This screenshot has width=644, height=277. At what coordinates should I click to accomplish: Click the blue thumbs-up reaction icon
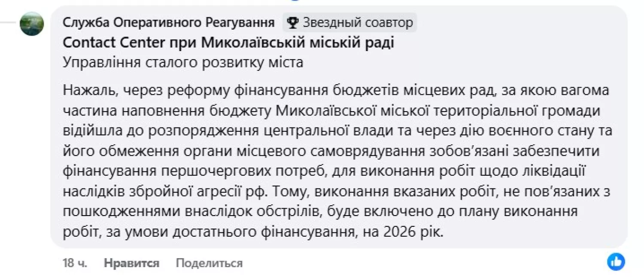tap(616, 261)
